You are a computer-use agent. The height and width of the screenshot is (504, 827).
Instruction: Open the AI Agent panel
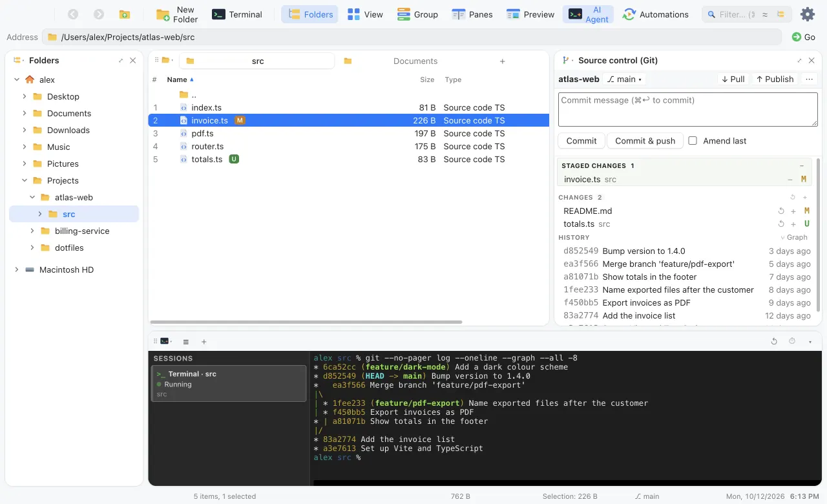589,14
